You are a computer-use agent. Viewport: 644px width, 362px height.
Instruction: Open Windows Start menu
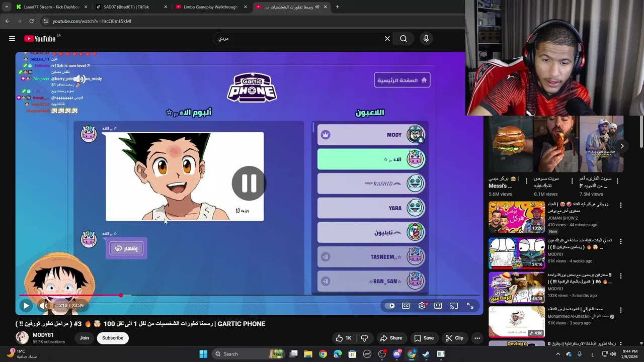point(203,354)
